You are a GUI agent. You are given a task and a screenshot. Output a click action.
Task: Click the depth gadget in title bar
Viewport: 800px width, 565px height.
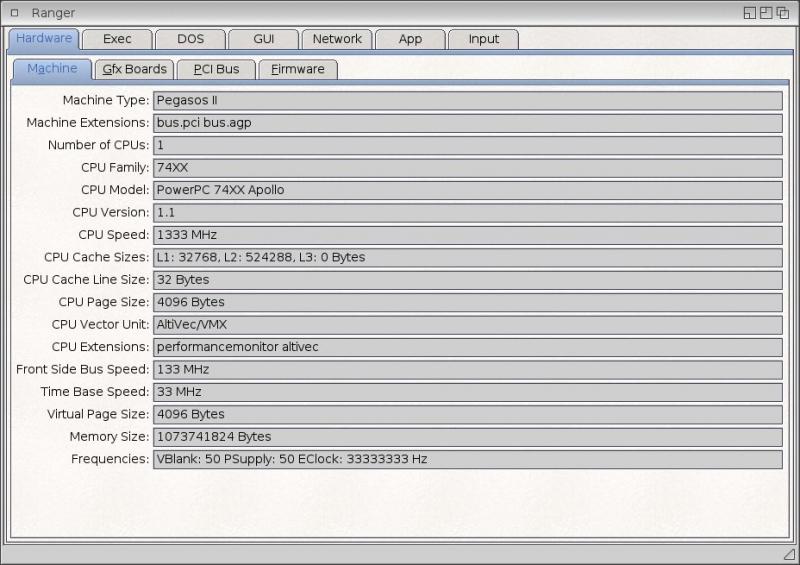(783, 13)
